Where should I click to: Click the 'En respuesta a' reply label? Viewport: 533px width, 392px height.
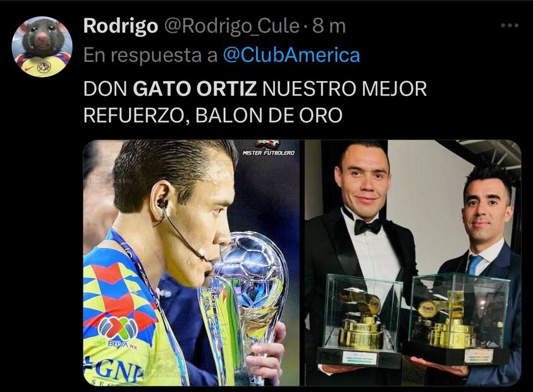click(x=150, y=55)
